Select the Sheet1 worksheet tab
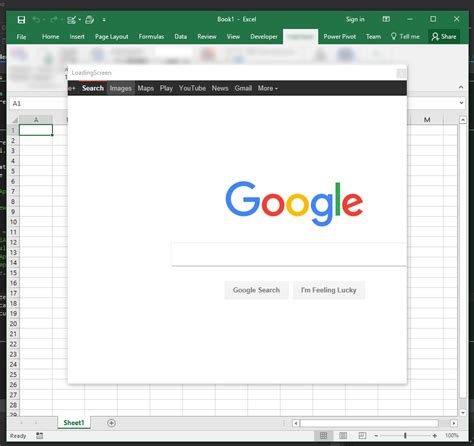 pyautogui.click(x=74, y=423)
